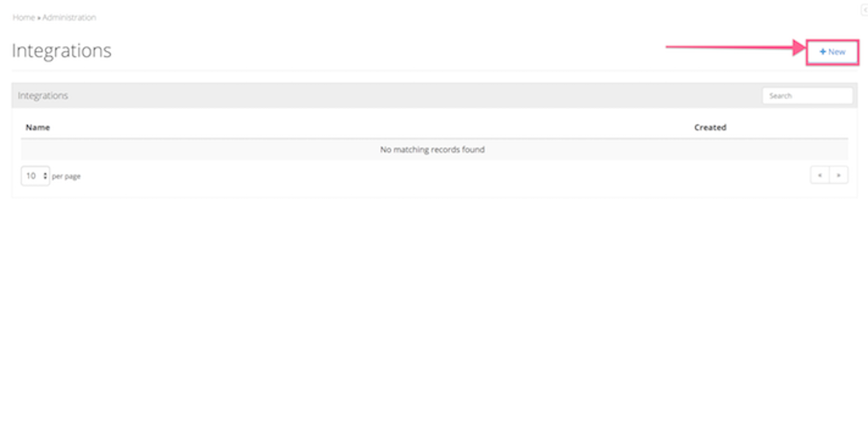
Task: Go to the Administration breadcrumb
Action: coord(69,17)
